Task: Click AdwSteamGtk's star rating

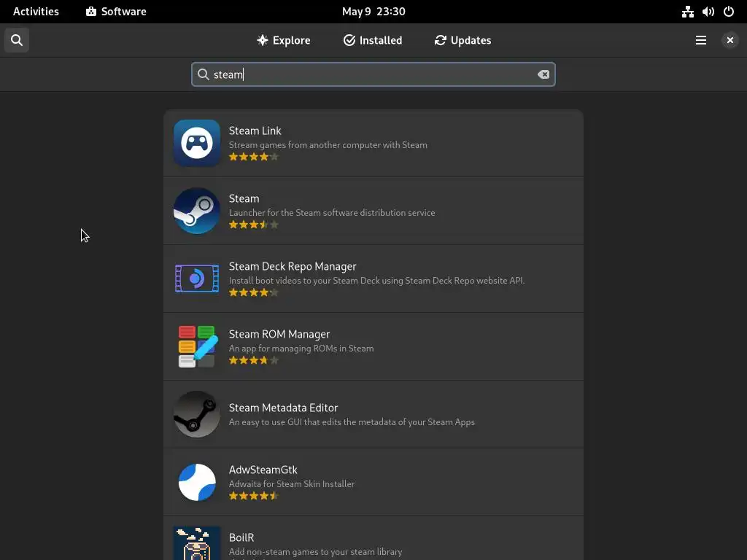Action: pyautogui.click(x=253, y=496)
